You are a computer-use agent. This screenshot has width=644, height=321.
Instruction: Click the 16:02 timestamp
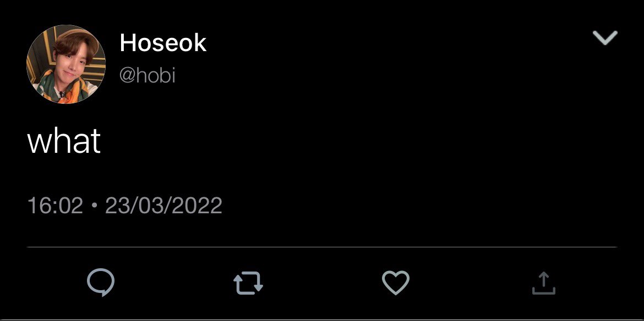click(55, 206)
